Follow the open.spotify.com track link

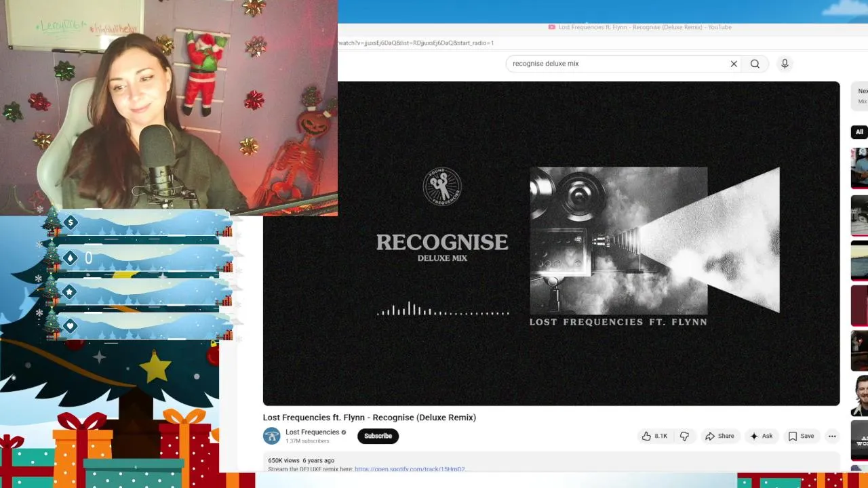410,469
